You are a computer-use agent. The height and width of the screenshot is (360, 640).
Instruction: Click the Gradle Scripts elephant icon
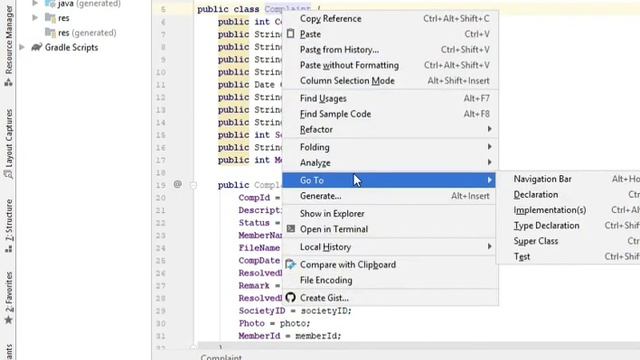coord(36,47)
